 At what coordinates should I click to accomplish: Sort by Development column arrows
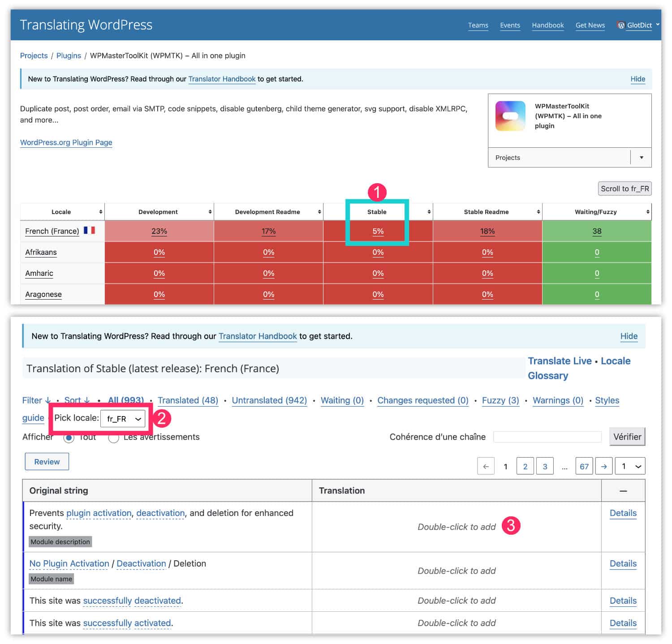[x=210, y=212]
